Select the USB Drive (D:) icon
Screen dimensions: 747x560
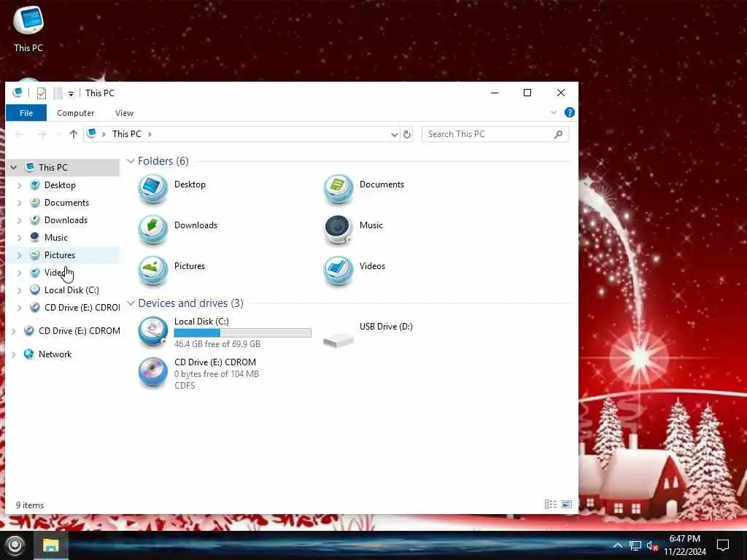coord(338,340)
